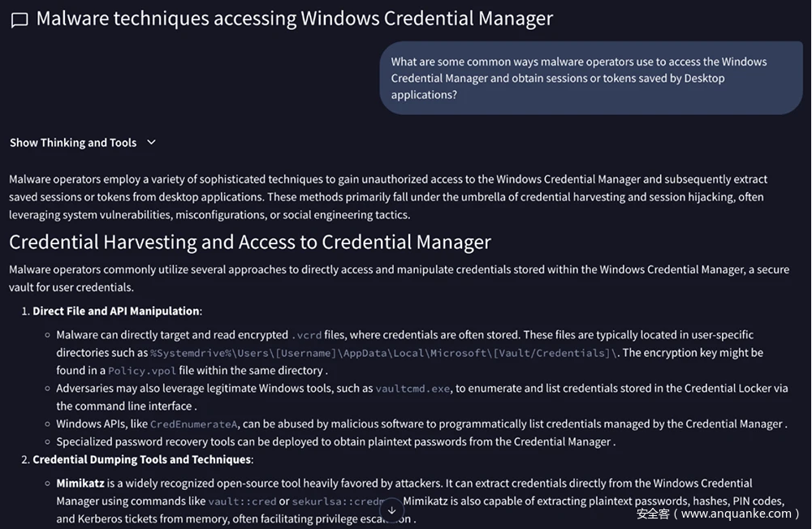Select the user question message bubble
Screen dimensions: 812x529
click(591, 79)
